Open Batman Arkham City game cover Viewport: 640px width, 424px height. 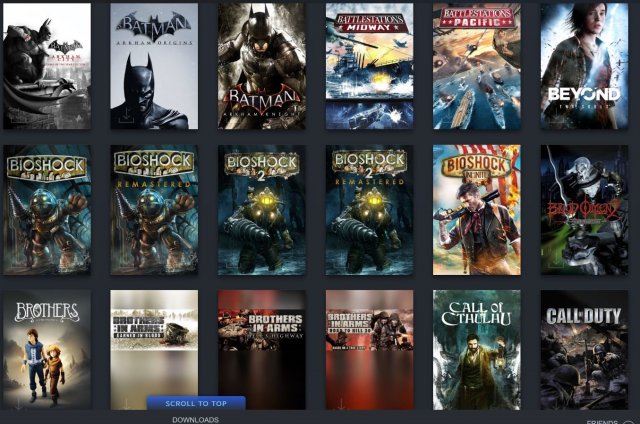pyautogui.click(x=47, y=66)
